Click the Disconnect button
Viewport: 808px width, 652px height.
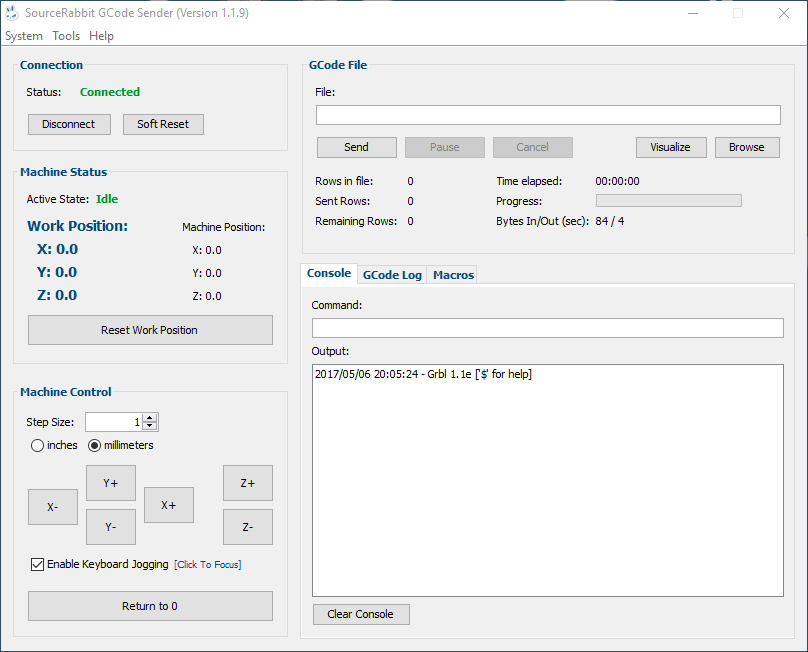pos(69,124)
